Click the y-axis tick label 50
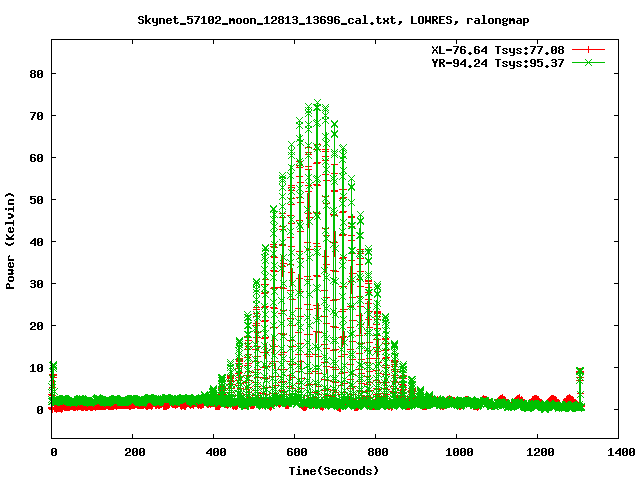 37,200
